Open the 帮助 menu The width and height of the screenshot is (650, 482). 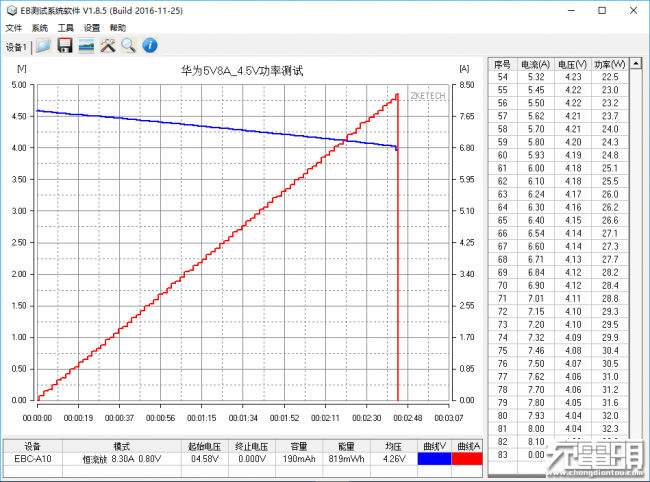tap(118, 28)
